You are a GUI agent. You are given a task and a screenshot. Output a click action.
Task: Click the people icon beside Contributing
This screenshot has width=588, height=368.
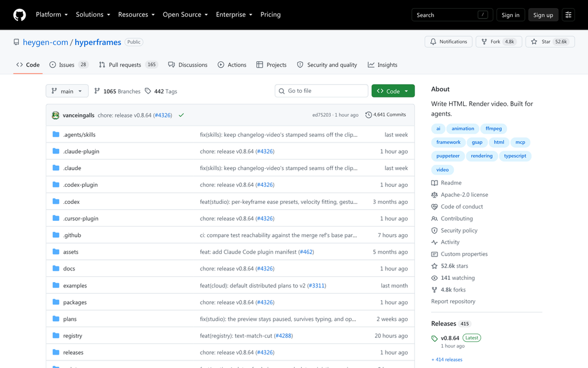click(x=434, y=218)
